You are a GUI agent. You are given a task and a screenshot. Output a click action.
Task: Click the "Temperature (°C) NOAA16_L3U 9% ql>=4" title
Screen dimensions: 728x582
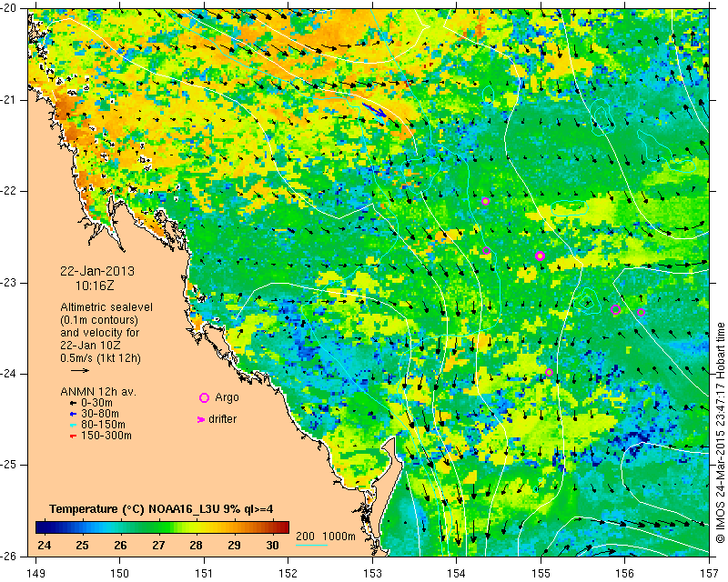coord(161,509)
